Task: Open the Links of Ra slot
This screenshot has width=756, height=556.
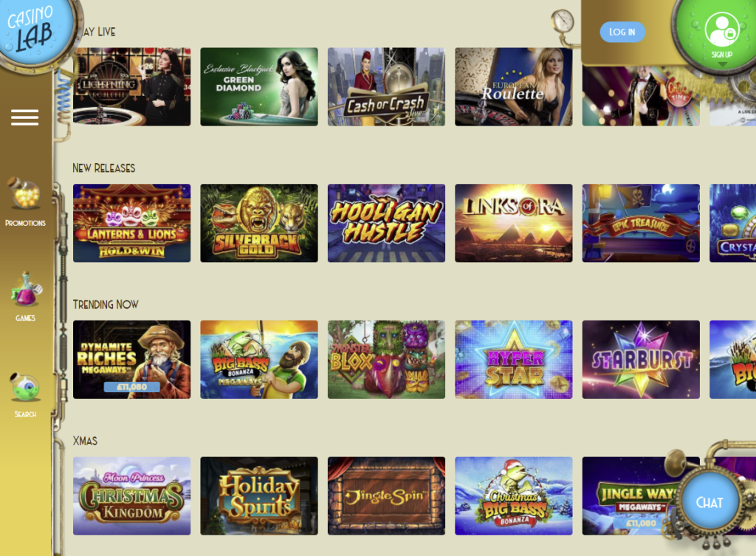Action: (x=514, y=223)
